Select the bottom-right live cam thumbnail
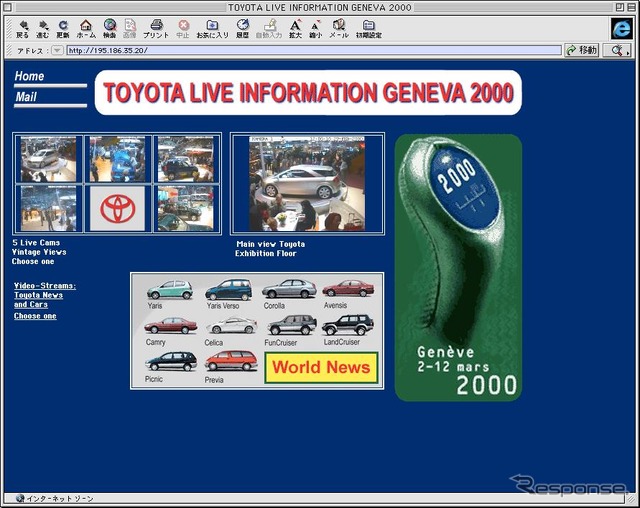The width and height of the screenshot is (640, 508). coord(186,209)
